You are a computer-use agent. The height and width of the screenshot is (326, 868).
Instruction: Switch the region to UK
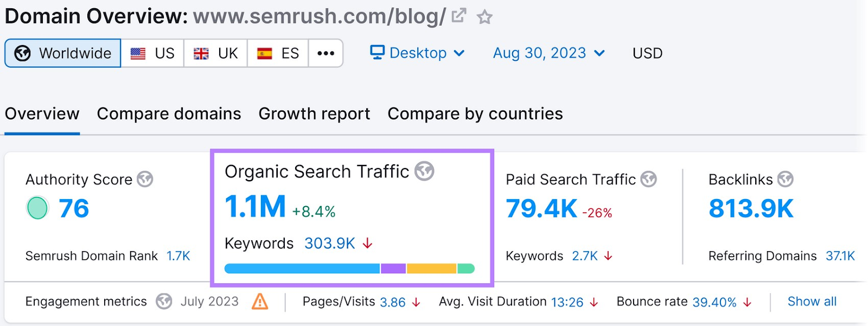[215, 53]
